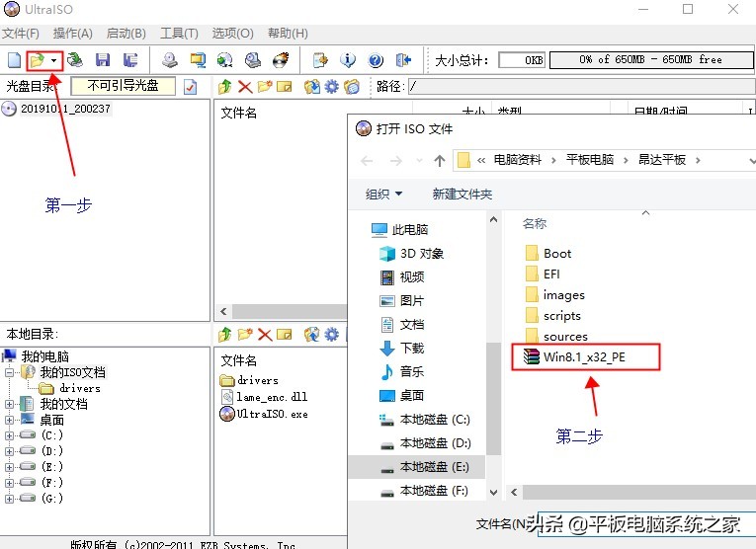Expand the (G:) drive tree node
The image size is (756, 549).
9,499
